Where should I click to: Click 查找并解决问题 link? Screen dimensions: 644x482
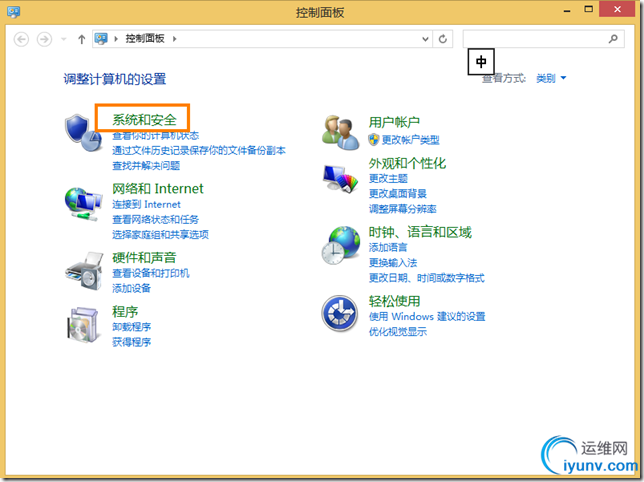(x=146, y=166)
